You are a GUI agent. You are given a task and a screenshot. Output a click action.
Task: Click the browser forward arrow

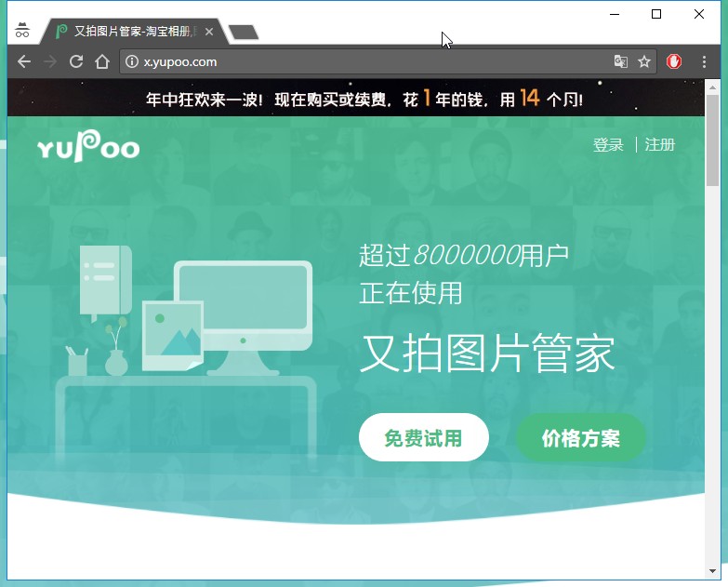[x=50, y=61]
